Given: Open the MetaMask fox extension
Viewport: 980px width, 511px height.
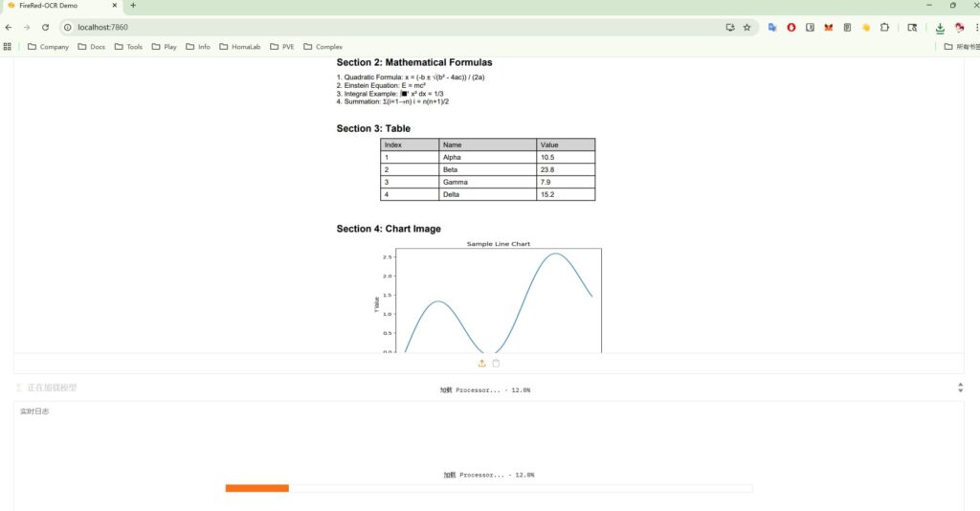Looking at the screenshot, I should 829,28.
